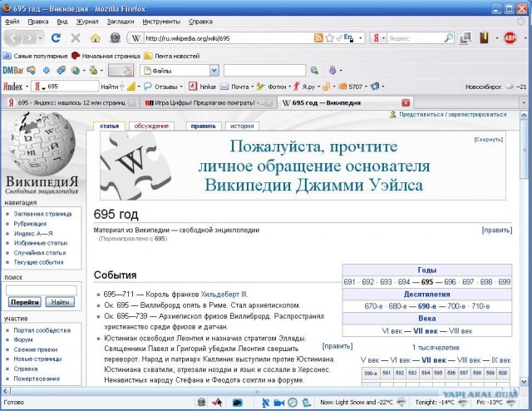Click the Yandex search magnifier icon

(x=449, y=38)
